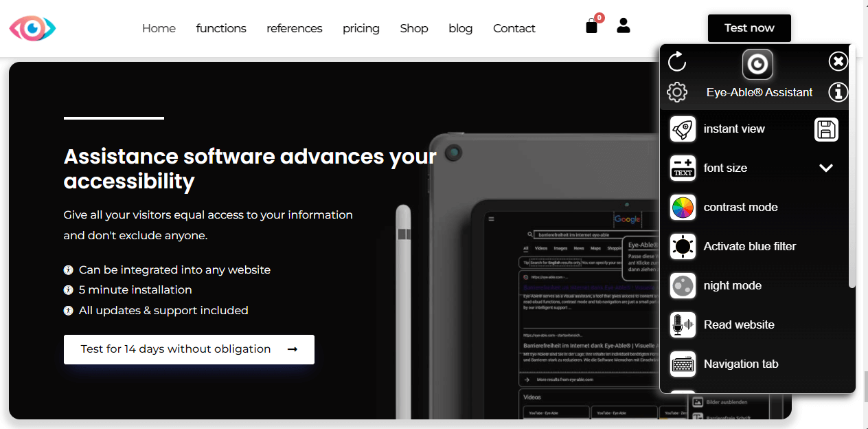Open the pricing menu item
Viewport: 868px width, 429px height.
(x=361, y=28)
